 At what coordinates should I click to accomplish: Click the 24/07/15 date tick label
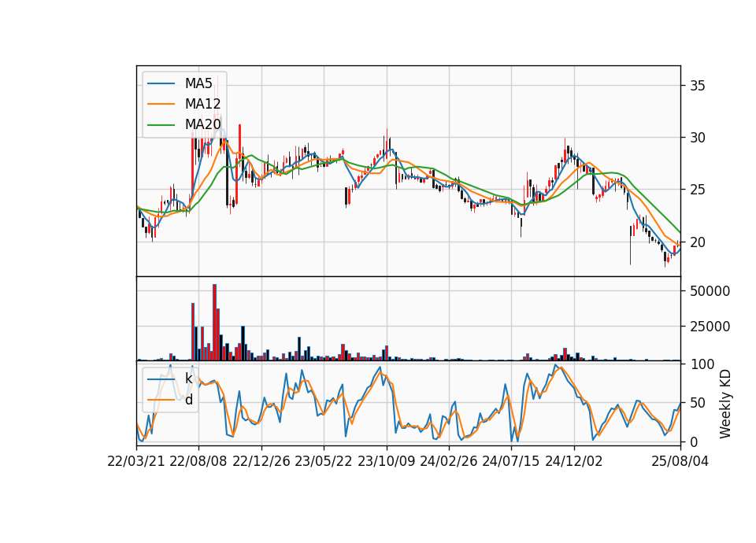pos(511,461)
